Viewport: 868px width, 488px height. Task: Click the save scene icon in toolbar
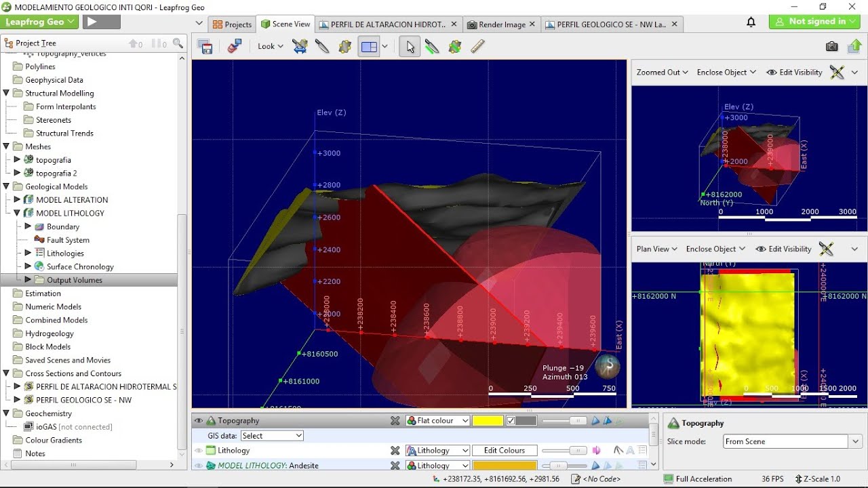(206, 47)
